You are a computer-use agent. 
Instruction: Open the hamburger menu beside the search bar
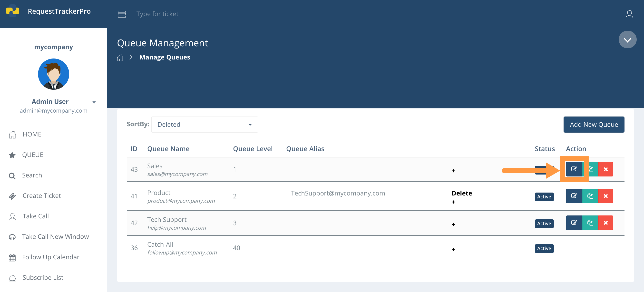122,14
